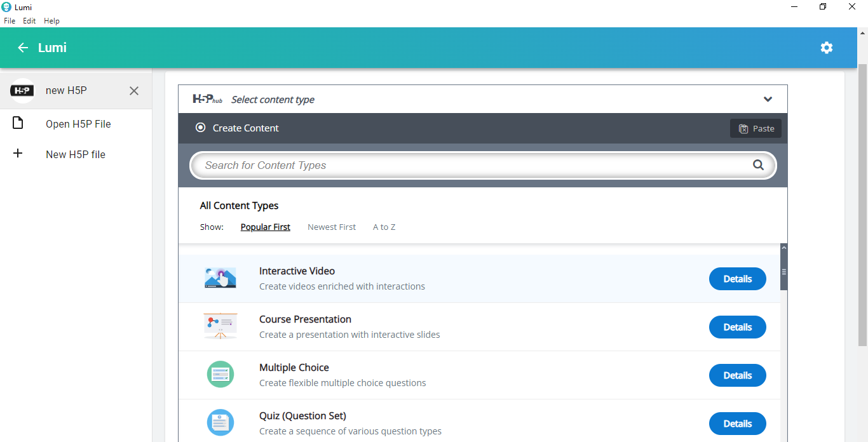Screen dimensions: 868x442
Task: Click the search magnifier icon
Action: [758, 165]
